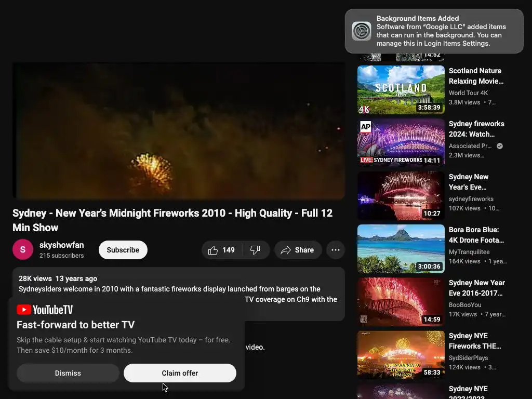Click the World Tour 4K channel name
The image size is (532, 399).
point(468,92)
